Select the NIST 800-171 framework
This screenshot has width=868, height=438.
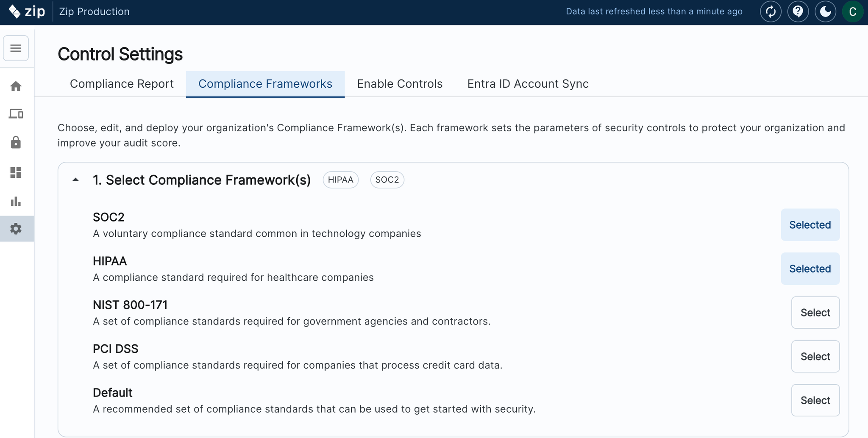(x=815, y=313)
